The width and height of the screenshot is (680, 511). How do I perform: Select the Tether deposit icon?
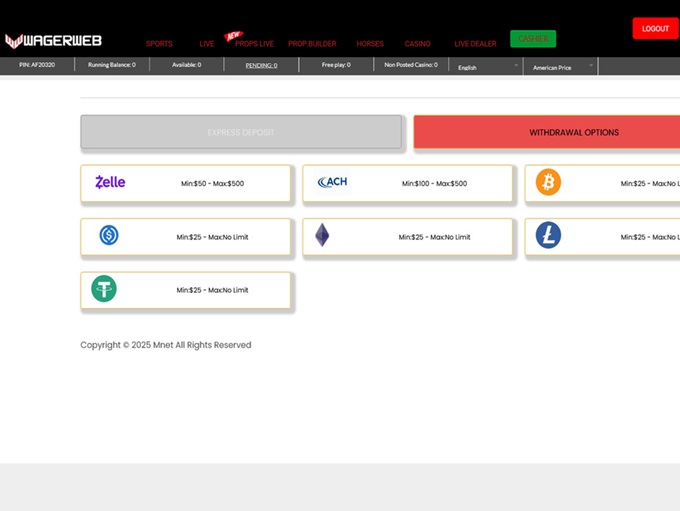104,290
